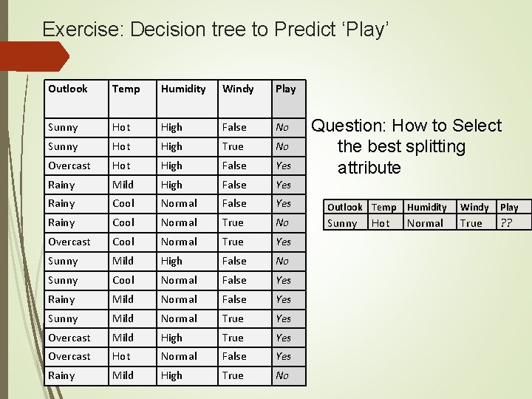Click the Play header in the large table
532x399 pixels.
(285, 89)
